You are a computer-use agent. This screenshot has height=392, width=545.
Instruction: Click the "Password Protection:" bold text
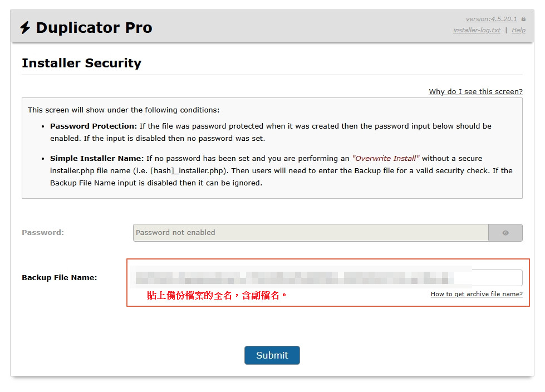(94, 126)
